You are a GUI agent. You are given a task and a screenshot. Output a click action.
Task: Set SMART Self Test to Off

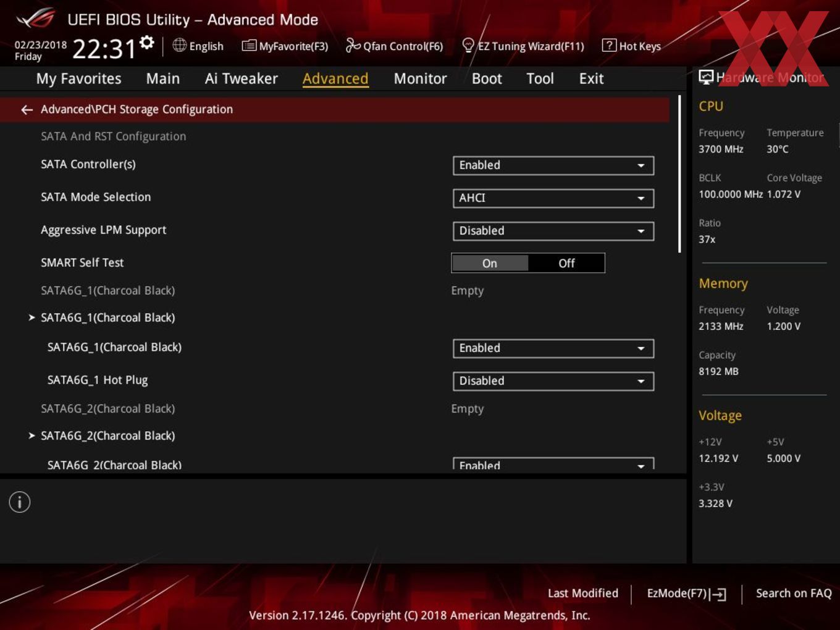tap(566, 263)
